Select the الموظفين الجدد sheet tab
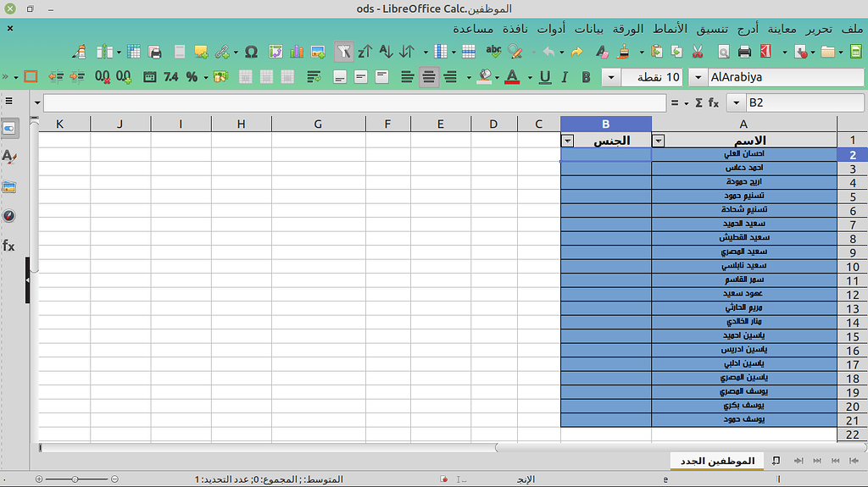 pyautogui.click(x=717, y=460)
